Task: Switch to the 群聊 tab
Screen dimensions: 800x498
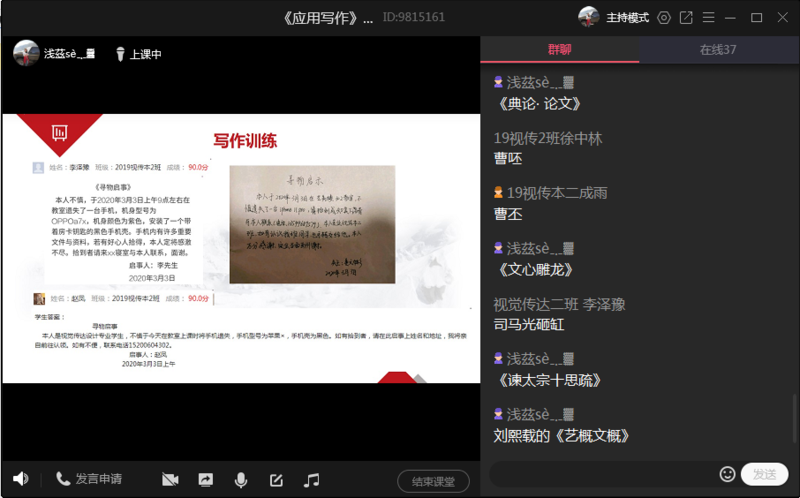Action: pos(560,49)
